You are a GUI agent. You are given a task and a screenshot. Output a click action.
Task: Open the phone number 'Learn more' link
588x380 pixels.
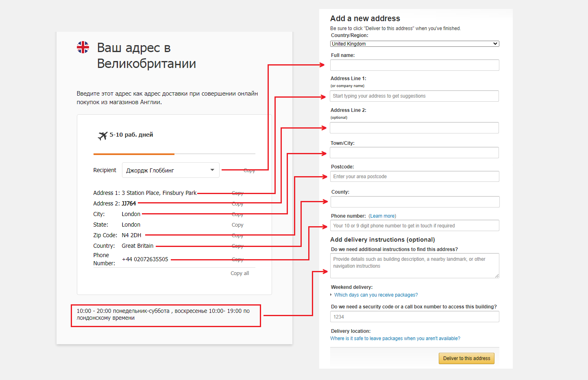coord(382,216)
